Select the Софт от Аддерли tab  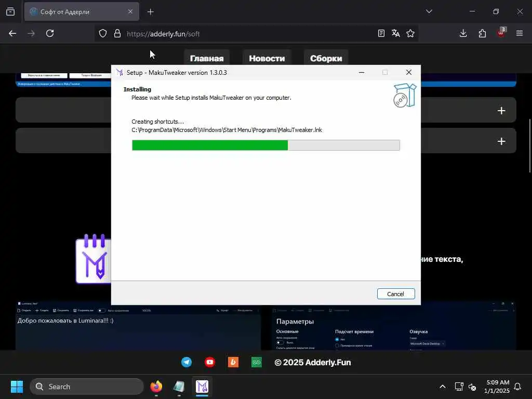pyautogui.click(x=82, y=12)
